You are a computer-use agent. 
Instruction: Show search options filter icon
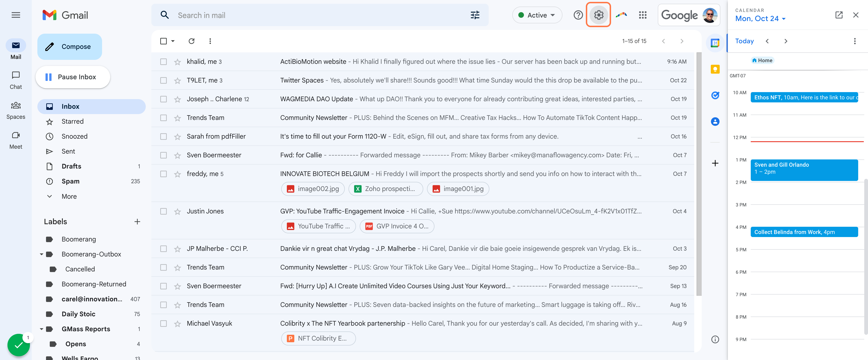click(x=475, y=15)
